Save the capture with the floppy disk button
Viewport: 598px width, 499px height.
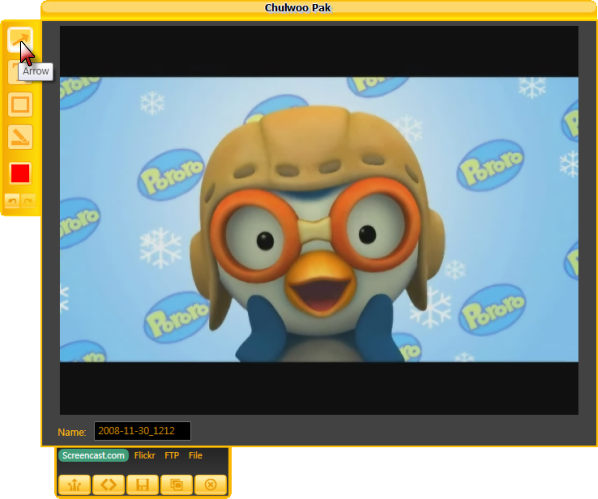tap(142, 485)
